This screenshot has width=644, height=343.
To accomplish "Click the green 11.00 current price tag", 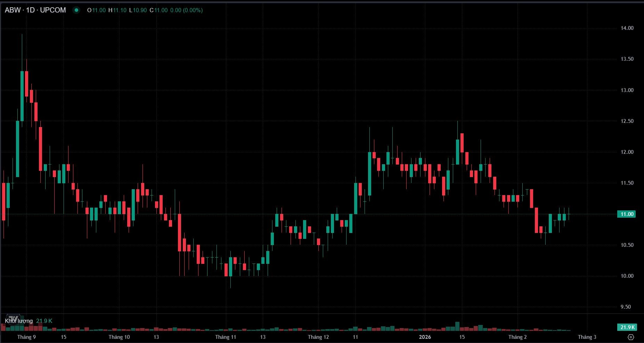I will [x=627, y=214].
